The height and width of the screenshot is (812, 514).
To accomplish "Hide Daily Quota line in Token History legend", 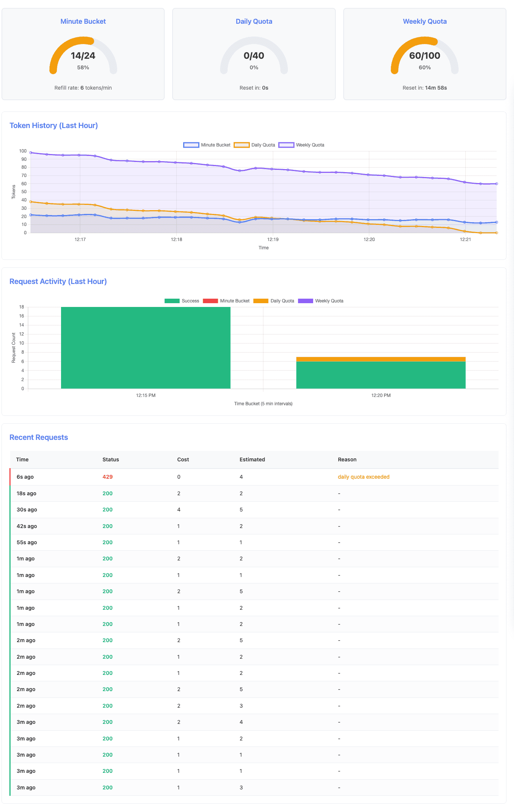I will tap(254, 145).
